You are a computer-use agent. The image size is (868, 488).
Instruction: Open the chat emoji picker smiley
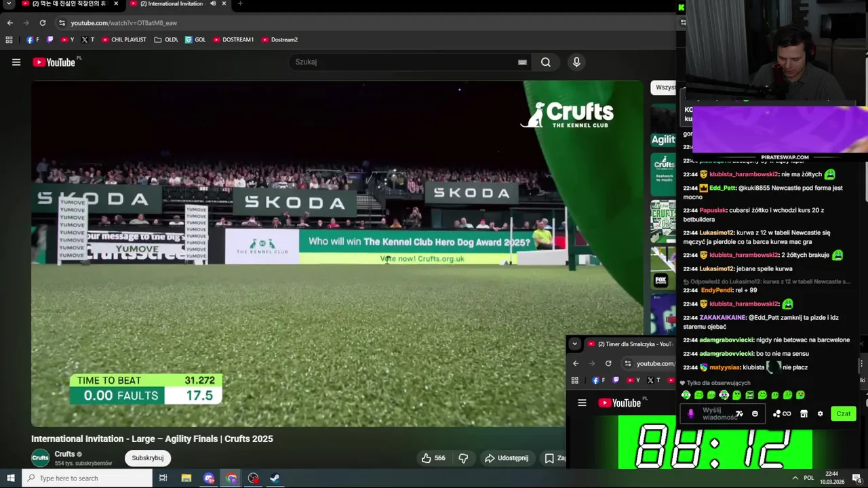click(x=755, y=413)
